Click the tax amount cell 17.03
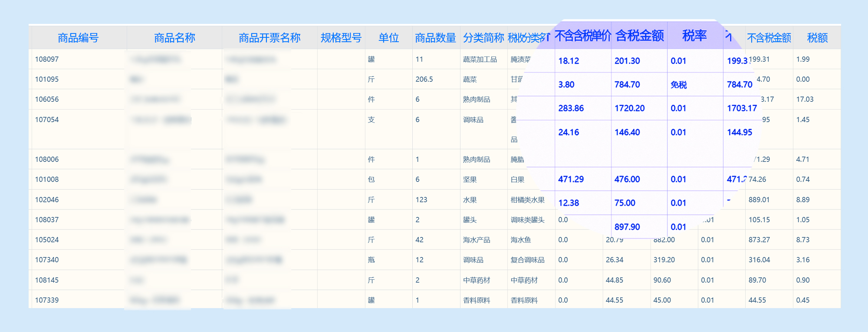The width and height of the screenshot is (868, 332). click(x=805, y=99)
